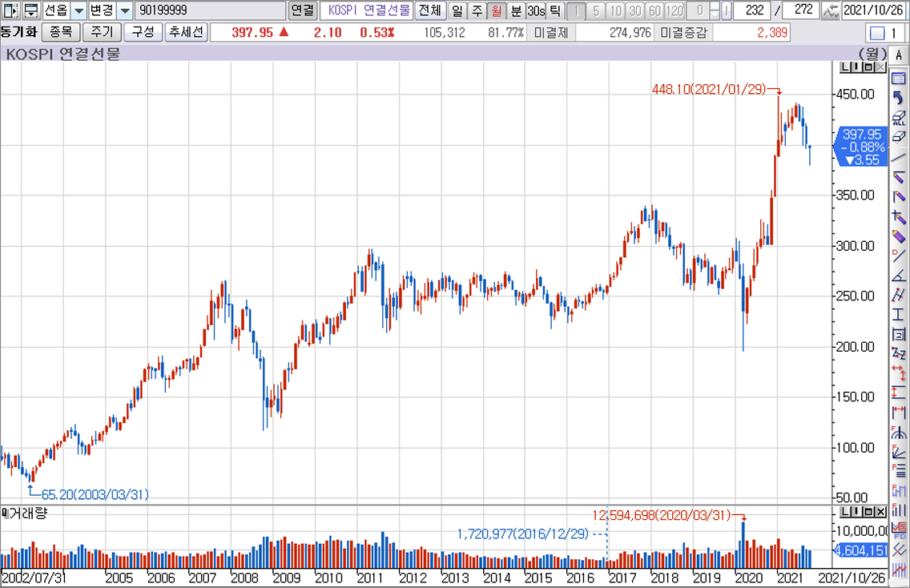Click the list panel icon in side toolbar

click(x=899, y=79)
